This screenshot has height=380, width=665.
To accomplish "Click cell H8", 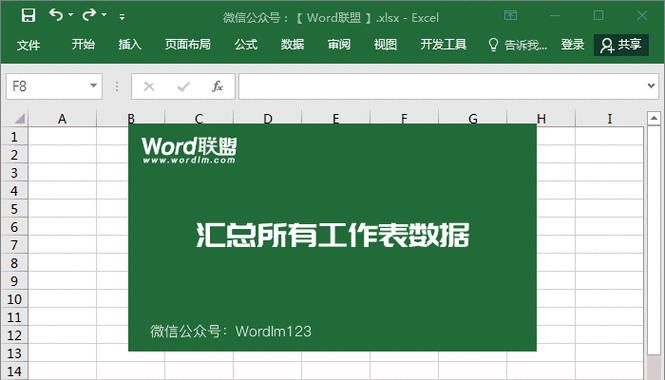I will [x=556, y=263].
